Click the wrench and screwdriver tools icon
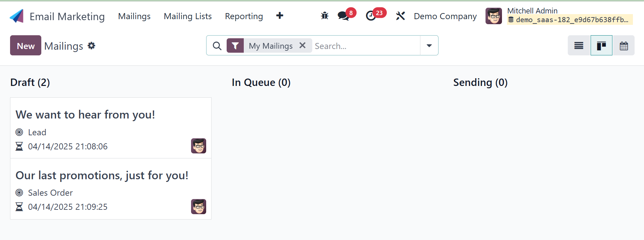The height and width of the screenshot is (240, 644). tap(400, 16)
